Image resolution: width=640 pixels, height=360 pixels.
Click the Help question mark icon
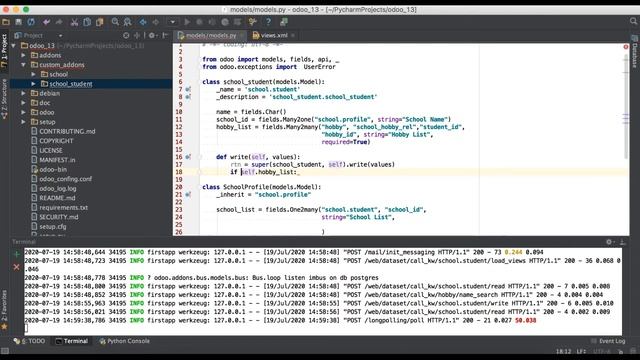268,22
